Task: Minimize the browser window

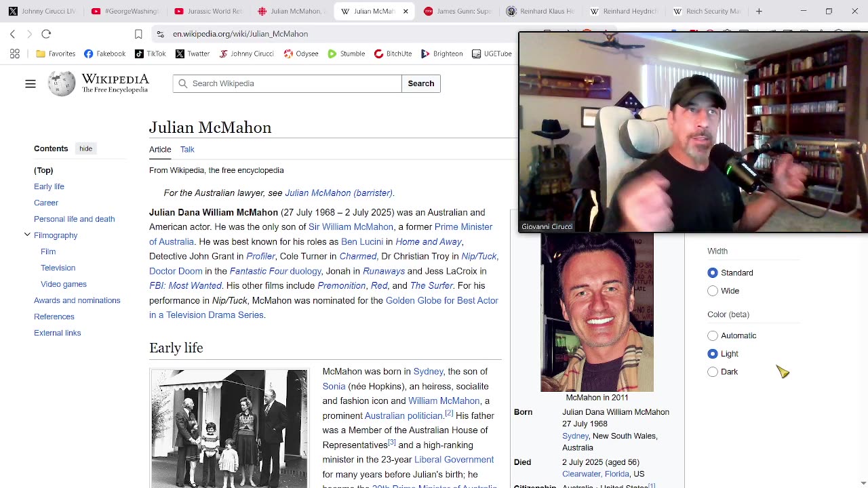Action: click(x=804, y=11)
